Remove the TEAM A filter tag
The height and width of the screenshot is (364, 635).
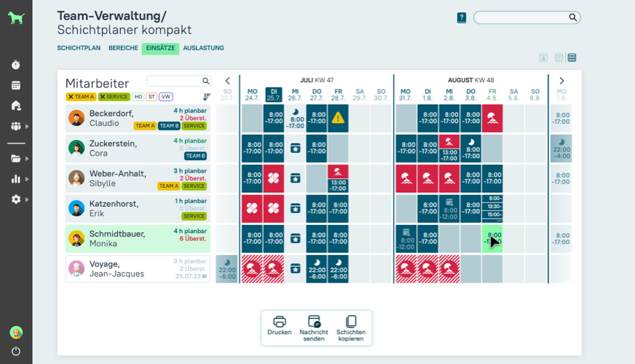[71, 97]
